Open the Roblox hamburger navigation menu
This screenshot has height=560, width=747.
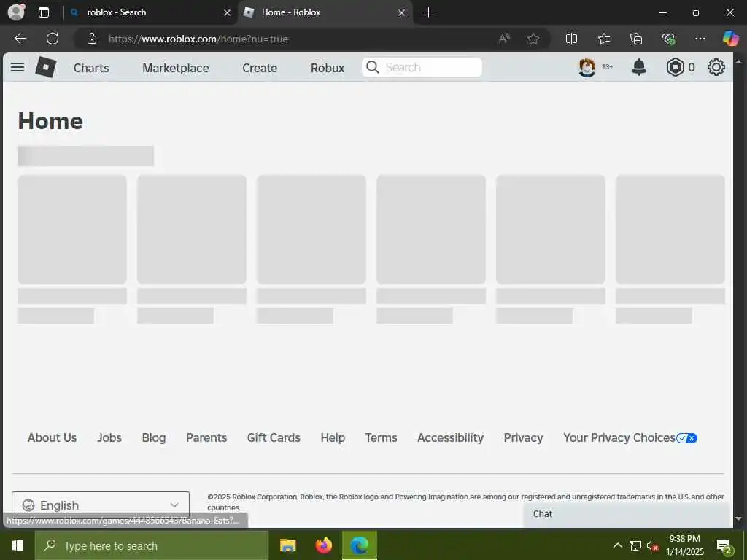point(18,67)
